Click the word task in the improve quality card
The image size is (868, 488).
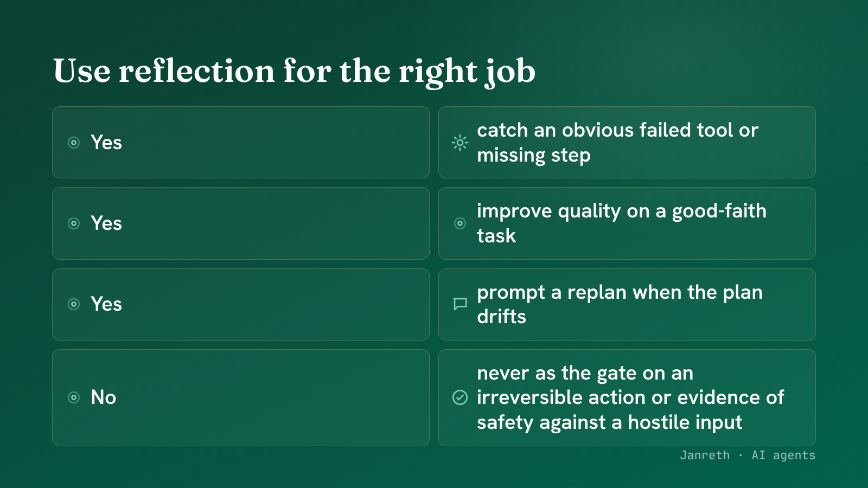point(496,236)
